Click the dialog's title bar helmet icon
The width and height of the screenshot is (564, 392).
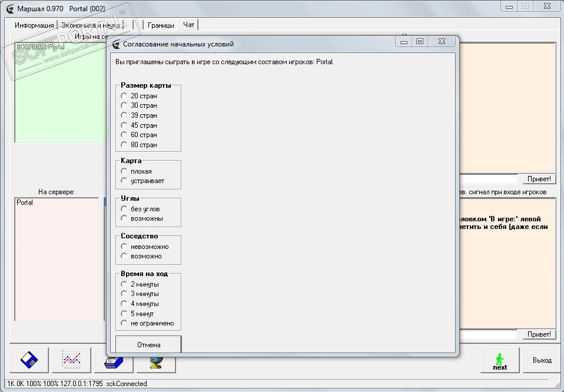coord(116,44)
